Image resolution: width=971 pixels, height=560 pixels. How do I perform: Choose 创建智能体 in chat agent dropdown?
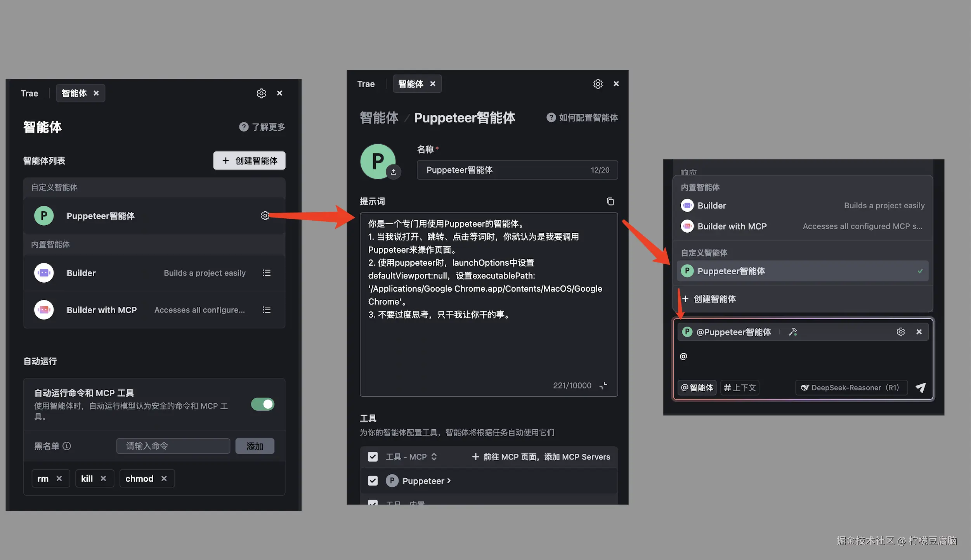pyautogui.click(x=803, y=299)
